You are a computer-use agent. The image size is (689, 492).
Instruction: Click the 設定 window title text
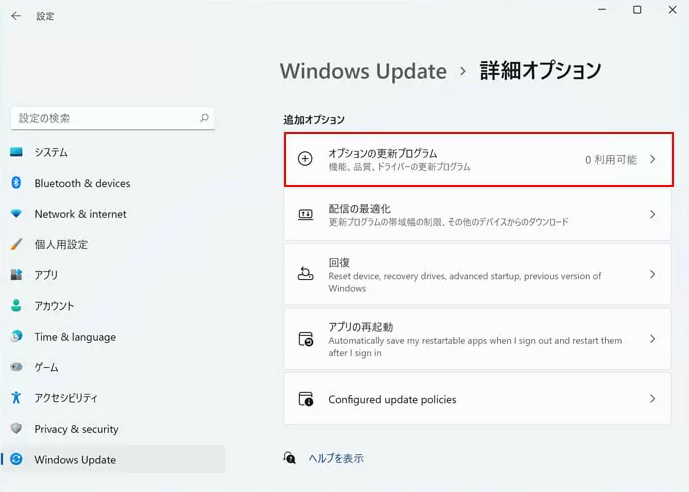pyautogui.click(x=45, y=16)
